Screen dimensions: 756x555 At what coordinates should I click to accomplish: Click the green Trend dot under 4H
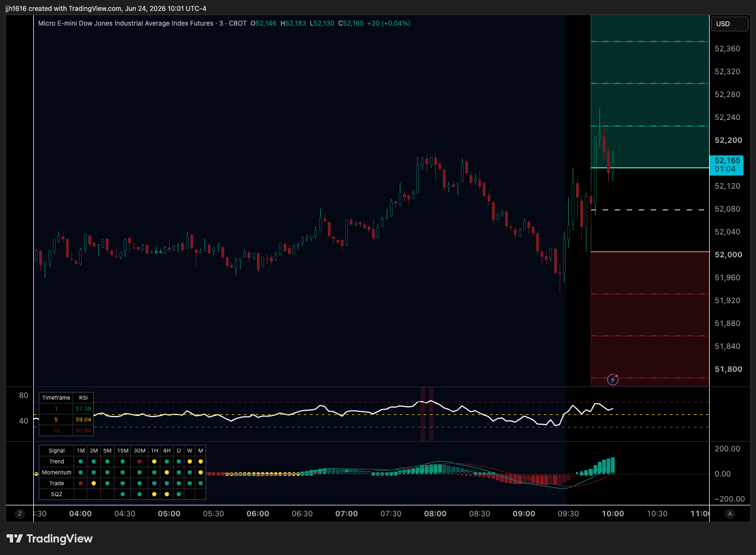167,462
